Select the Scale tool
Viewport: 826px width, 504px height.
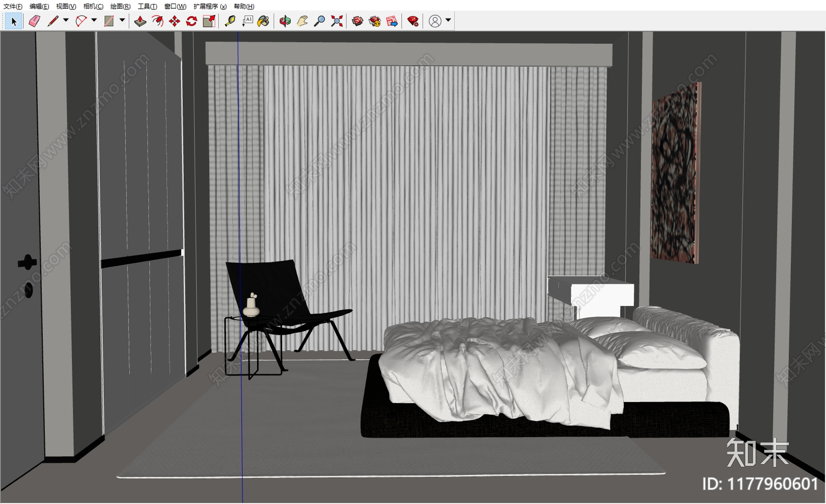pyautogui.click(x=209, y=21)
